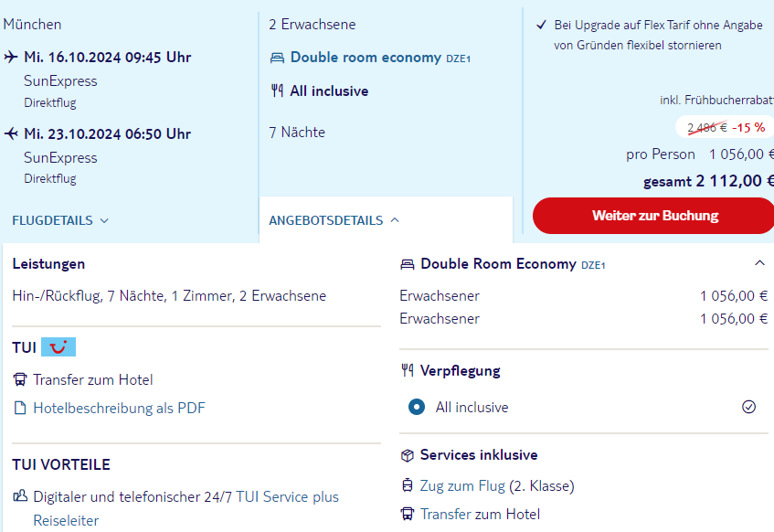Viewport: 774px width, 532px height.
Task: Click the package icon beside Services inklusive
Action: [408, 455]
